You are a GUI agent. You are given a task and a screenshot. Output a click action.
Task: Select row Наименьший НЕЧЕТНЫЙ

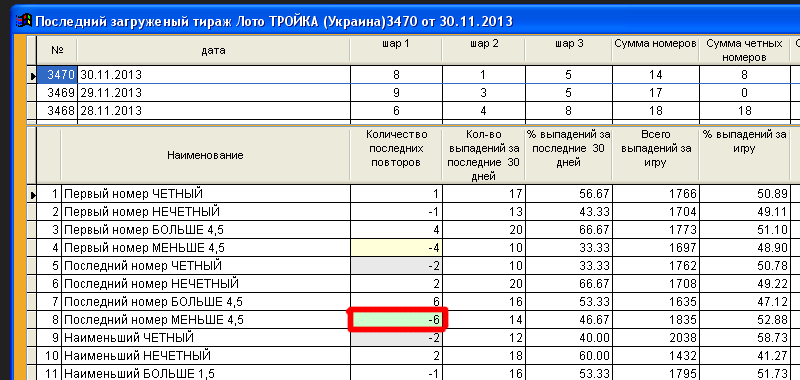[205, 356]
